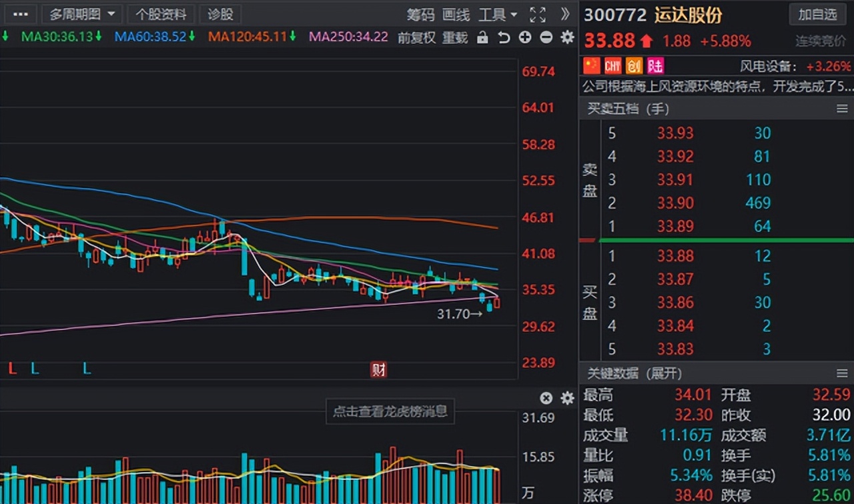This screenshot has width=854, height=504.
Task: Toggle fullscreen chart view
Action: pos(537,14)
